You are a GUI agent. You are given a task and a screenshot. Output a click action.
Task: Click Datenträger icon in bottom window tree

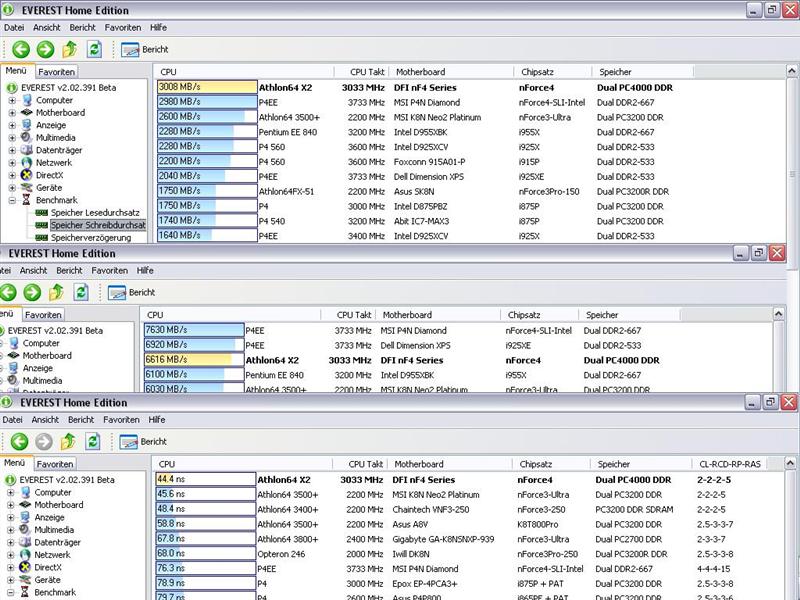(25, 542)
